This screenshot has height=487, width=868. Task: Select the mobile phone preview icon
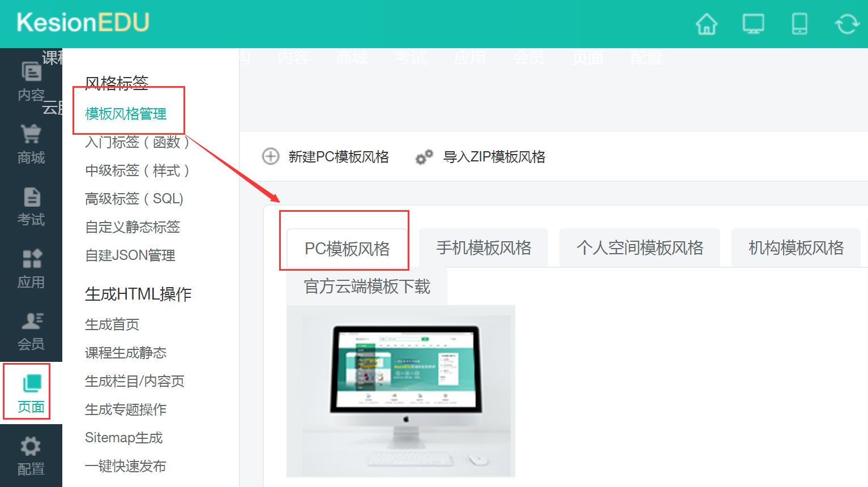point(799,24)
